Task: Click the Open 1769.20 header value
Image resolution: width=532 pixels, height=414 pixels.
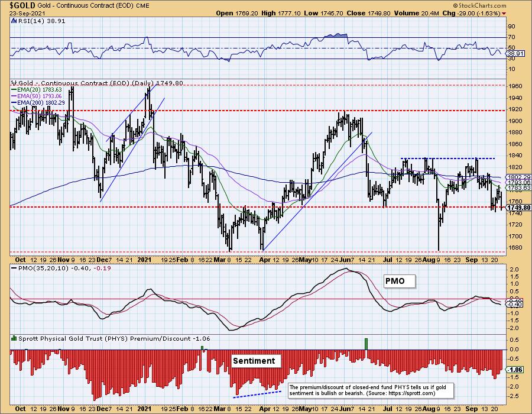Action: [237, 13]
